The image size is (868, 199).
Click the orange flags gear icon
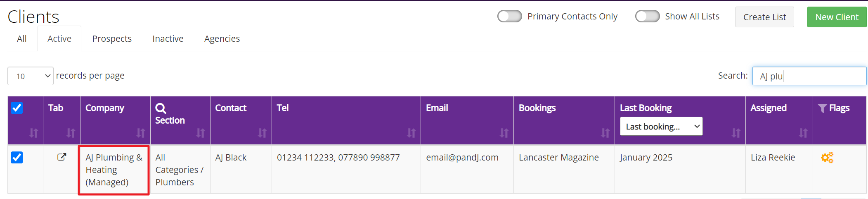point(827,158)
